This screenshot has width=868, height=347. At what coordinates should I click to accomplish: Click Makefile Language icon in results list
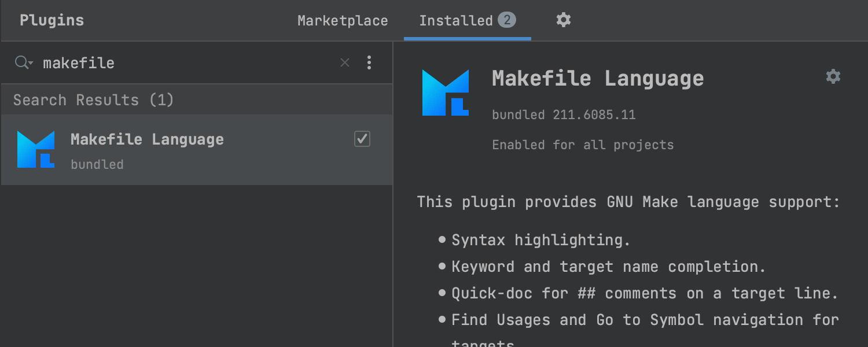[x=36, y=149]
